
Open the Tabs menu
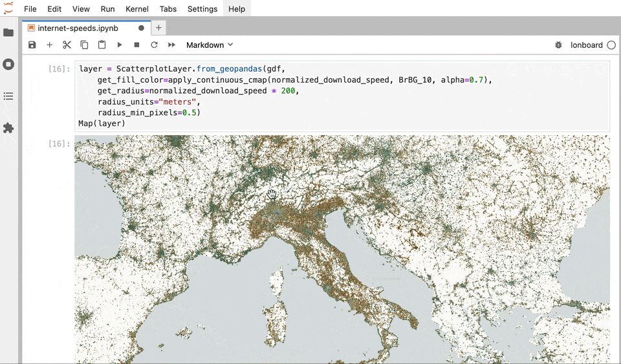coord(168,8)
